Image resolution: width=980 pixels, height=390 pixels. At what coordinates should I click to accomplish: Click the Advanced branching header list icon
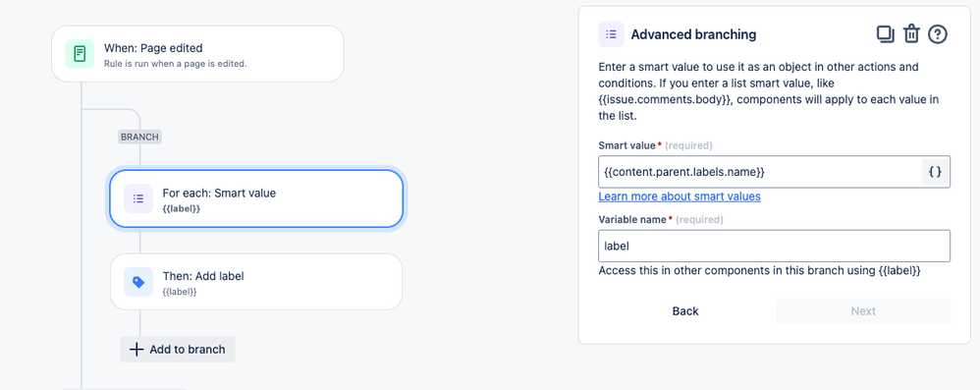(x=611, y=34)
